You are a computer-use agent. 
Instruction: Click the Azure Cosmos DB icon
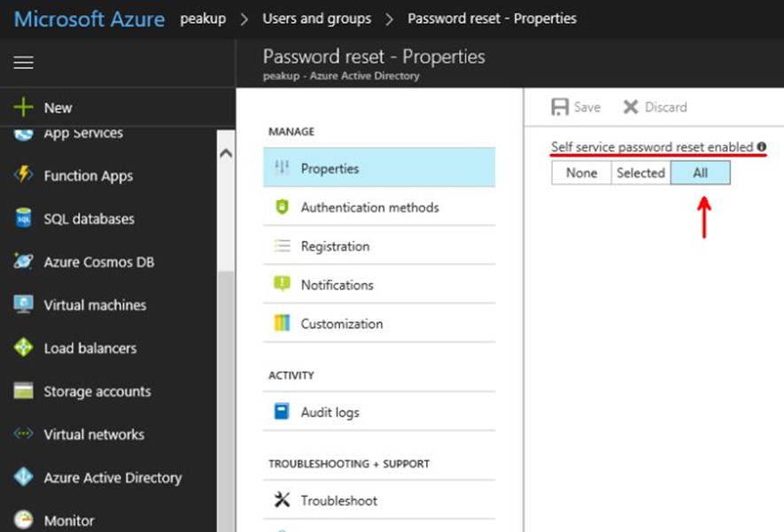coord(24,261)
